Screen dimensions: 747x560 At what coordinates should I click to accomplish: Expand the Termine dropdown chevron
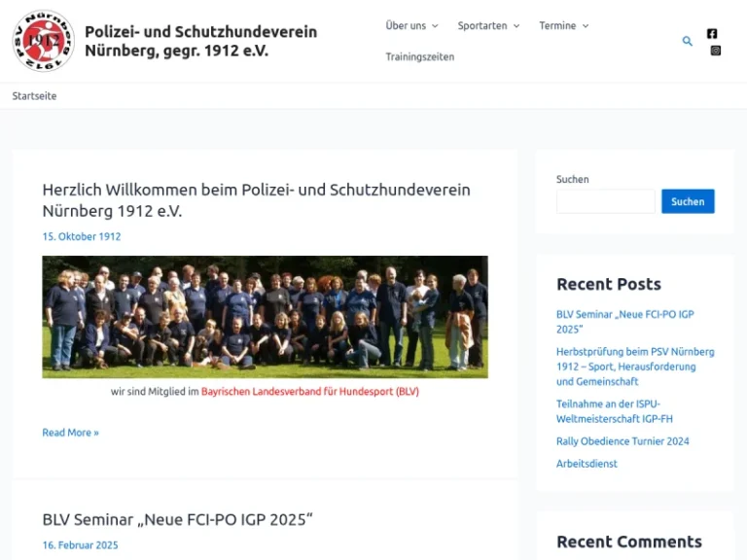tap(586, 25)
